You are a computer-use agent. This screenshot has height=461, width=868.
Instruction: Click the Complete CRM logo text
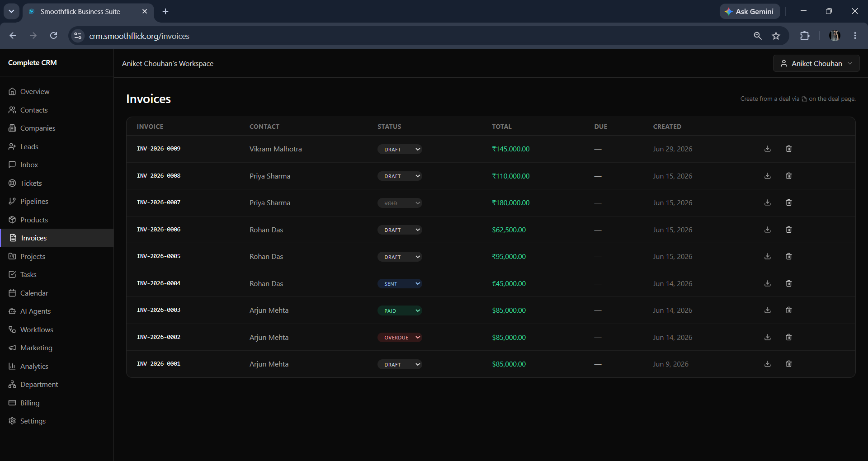pyautogui.click(x=33, y=63)
